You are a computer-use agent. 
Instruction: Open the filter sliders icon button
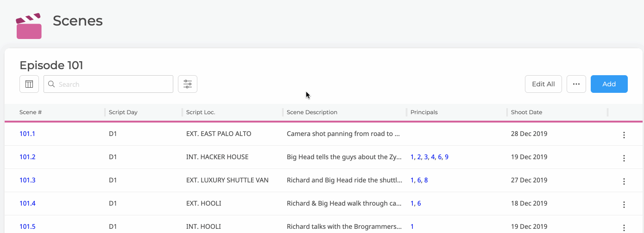pyautogui.click(x=188, y=84)
